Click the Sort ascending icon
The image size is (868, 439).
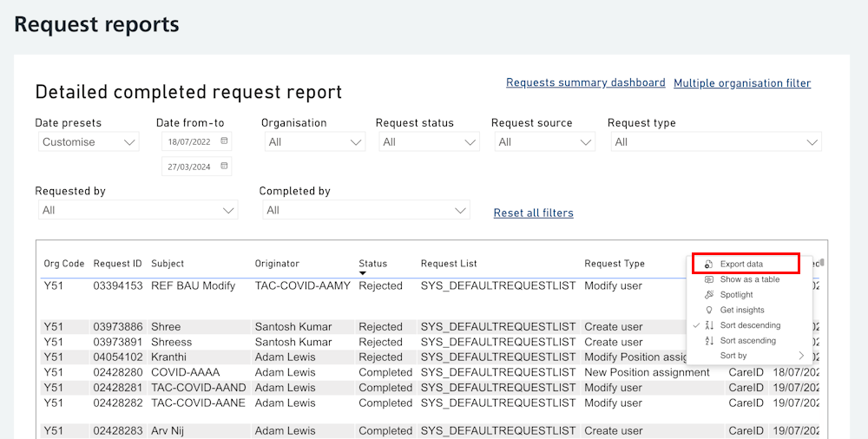coord(709,340)
